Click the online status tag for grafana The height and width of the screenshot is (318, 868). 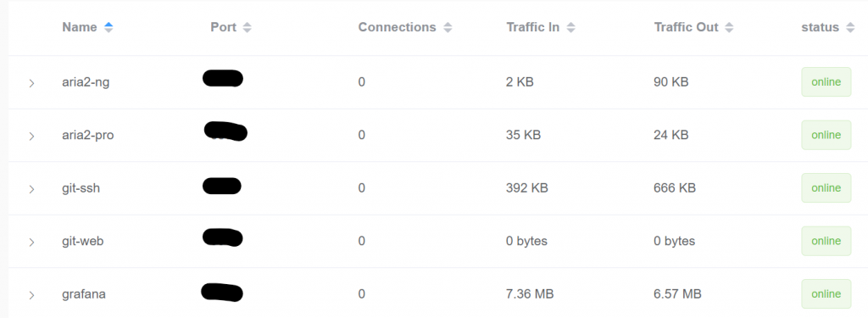coord(826,294)
